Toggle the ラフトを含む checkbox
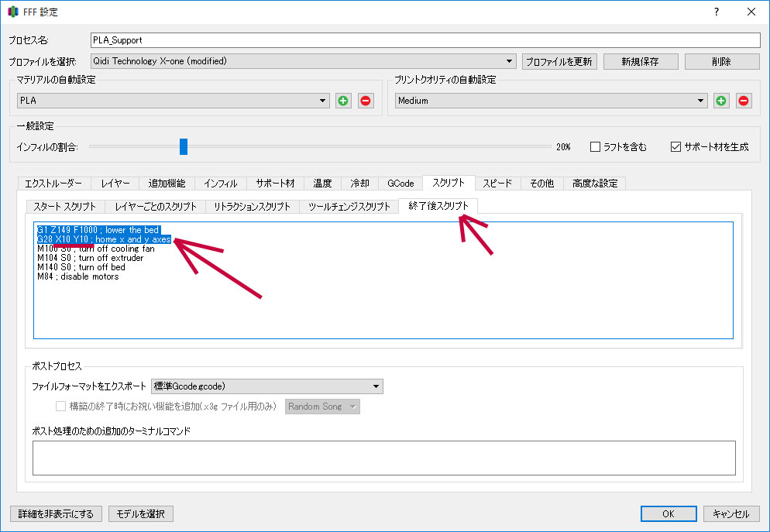770x532 pixels. click(x=596, y=146)
